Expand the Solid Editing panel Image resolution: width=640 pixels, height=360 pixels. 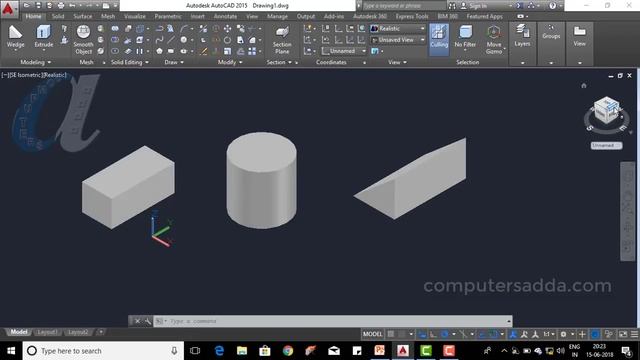(130, 62)
